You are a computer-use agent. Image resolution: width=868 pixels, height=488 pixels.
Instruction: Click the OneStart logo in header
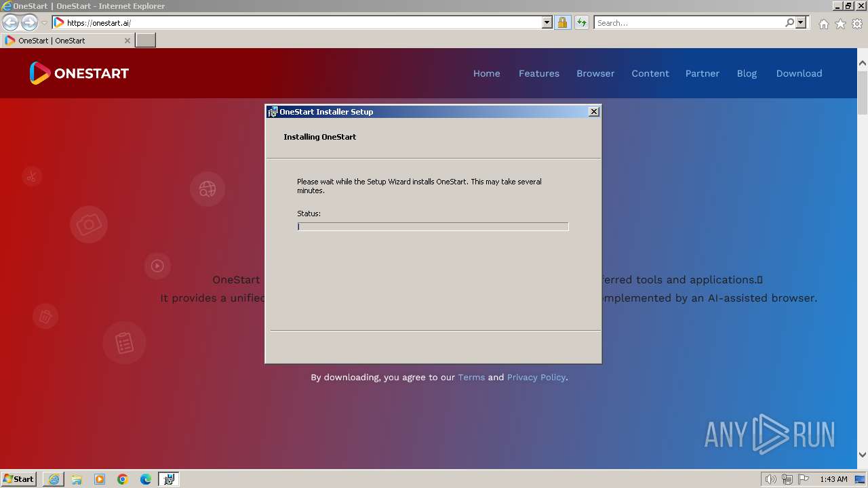coord(79,73)
